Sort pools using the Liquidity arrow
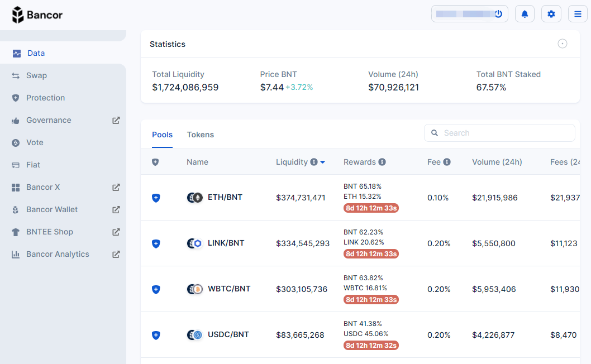 click(323, 162)
